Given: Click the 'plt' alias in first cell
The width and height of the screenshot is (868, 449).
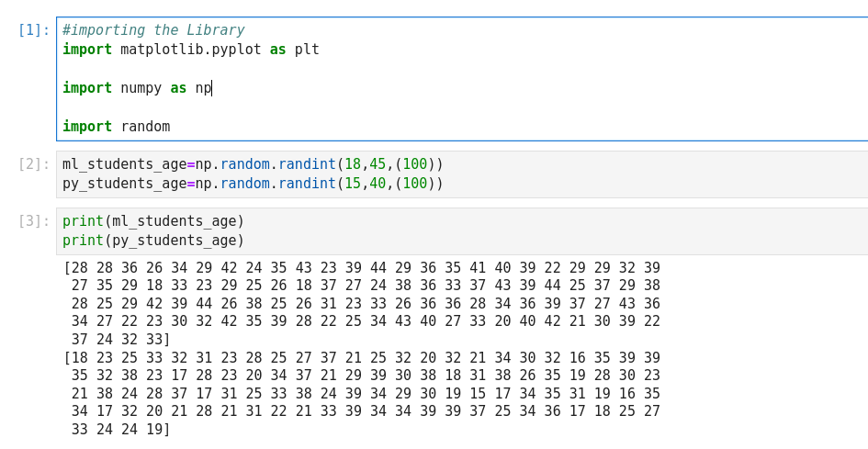Looking at the screenshot, I should pos(307,50).
